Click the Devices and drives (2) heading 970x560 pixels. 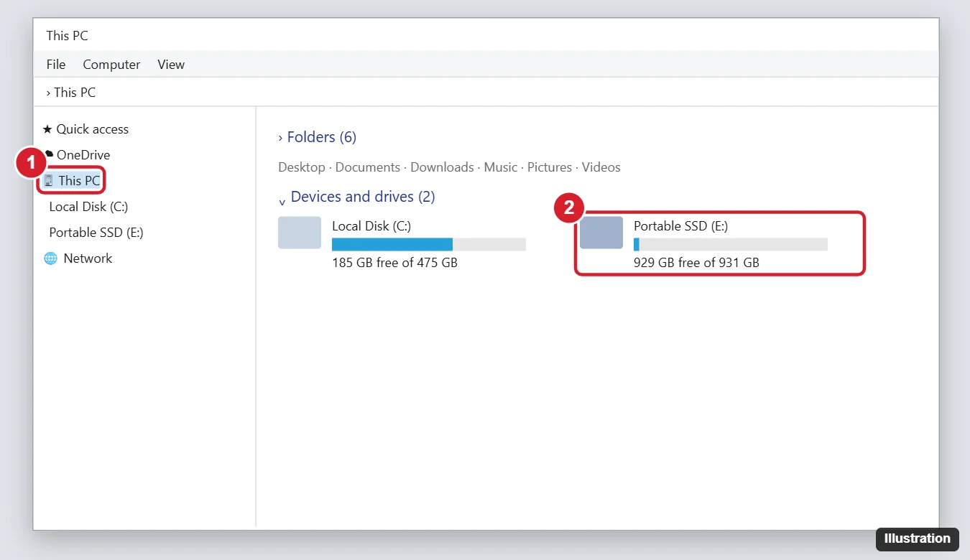click(363, 197)
